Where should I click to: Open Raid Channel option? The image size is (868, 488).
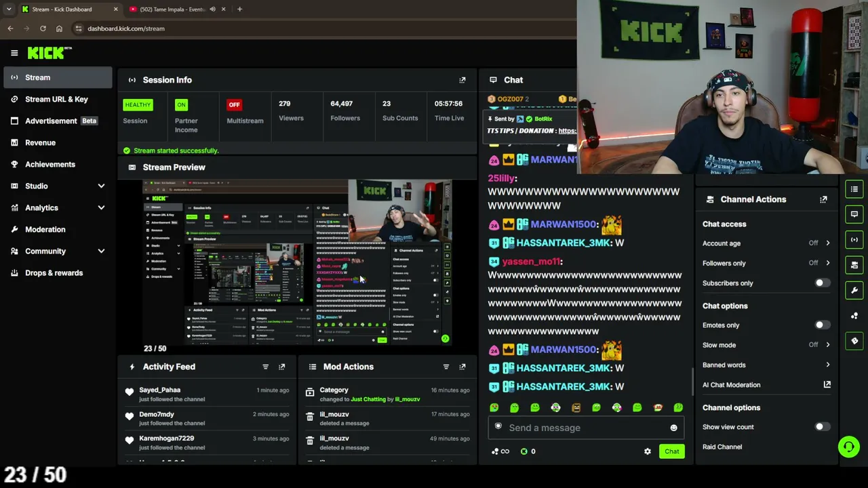pyautogui.click(x=722, y=447)
